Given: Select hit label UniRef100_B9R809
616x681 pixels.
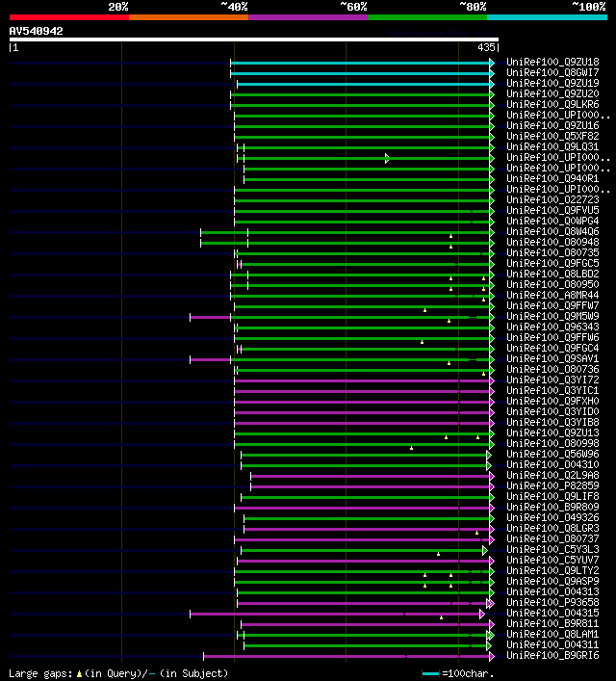Looking at the screenshot, I should pos(552,507).
